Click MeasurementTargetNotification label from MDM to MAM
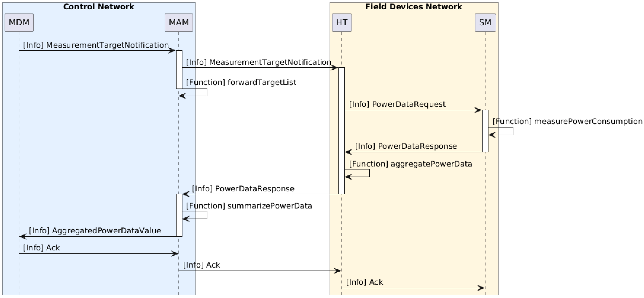Image resolution: width=644 pixels, height=298 pixels. tap(96, 45)
